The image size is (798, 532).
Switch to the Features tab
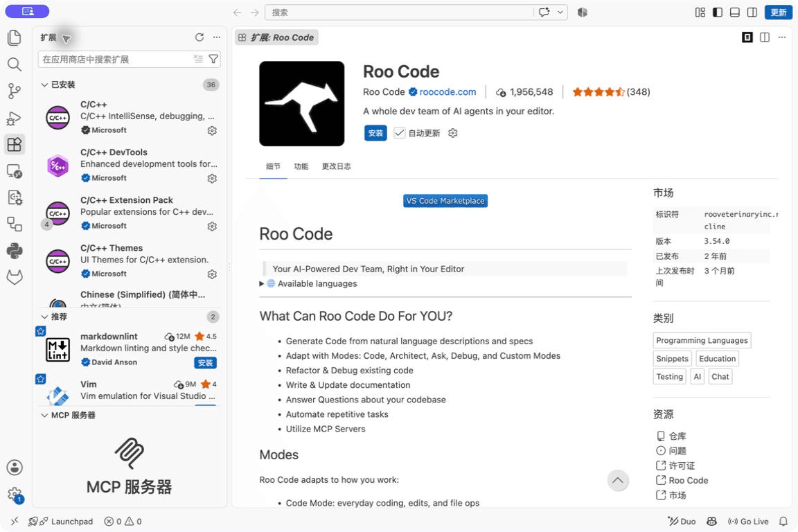[301, 166]
